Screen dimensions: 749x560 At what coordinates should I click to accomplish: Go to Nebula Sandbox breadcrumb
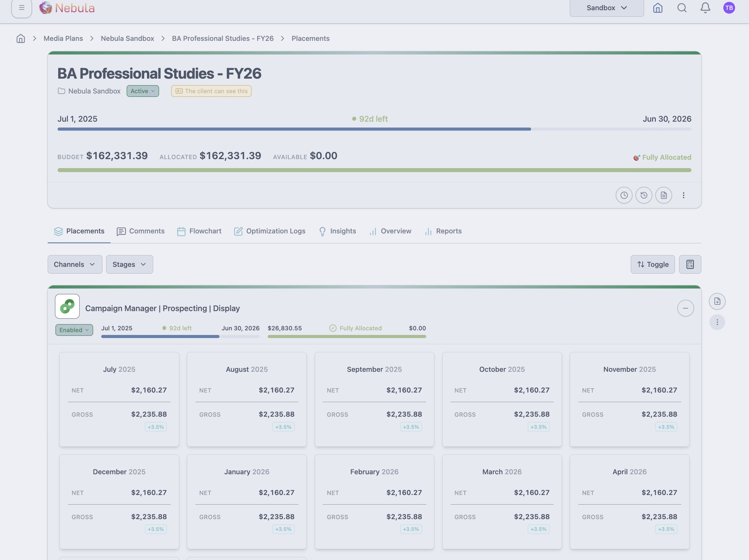click(127, 39)
